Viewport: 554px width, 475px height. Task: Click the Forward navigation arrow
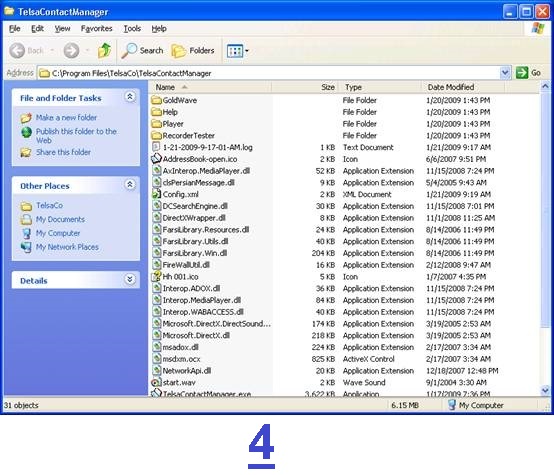[71, 51]
